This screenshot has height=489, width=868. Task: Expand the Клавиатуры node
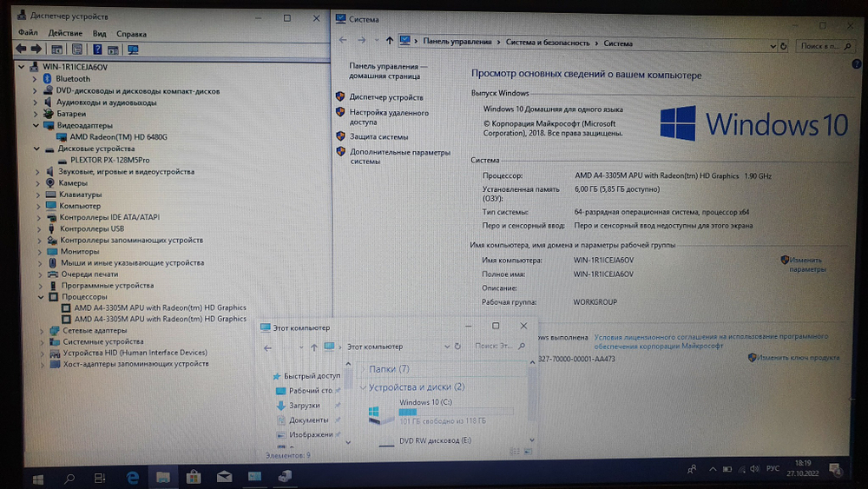pyautogui.click(x=38, y=195)
